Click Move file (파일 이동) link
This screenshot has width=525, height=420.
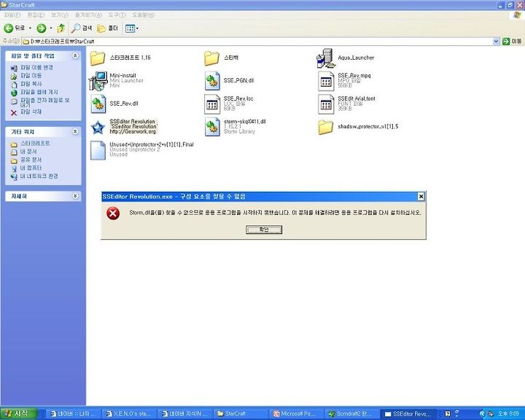pyautogui.click(x=31, y=76)
